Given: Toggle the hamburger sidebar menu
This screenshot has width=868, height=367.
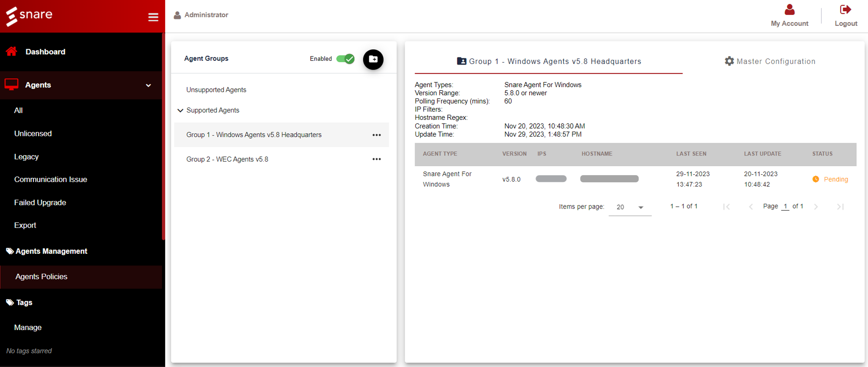Looking at the screenshot, I should click(x=153, y=17).
